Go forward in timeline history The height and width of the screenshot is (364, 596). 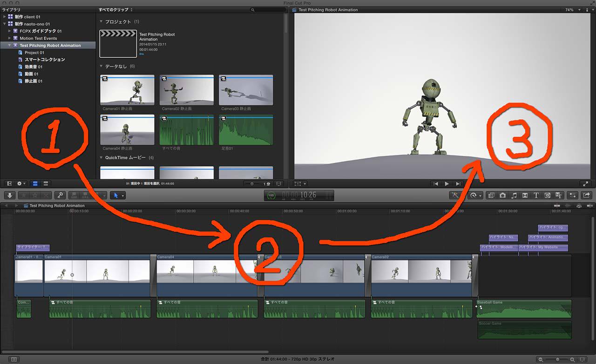16,205
